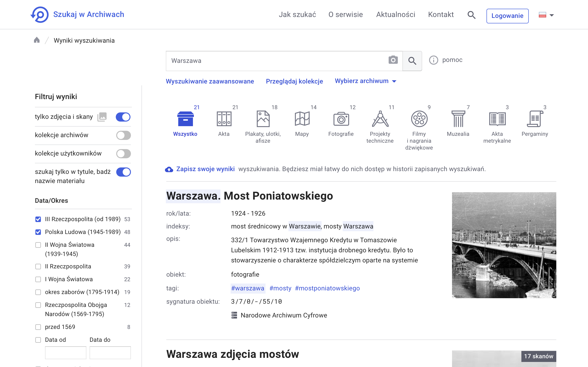Image resolution: width=588 pixels, height=367 pixels.
Task: Click the '#mostponiatowskiego' tag
Action: click(327, 288)
